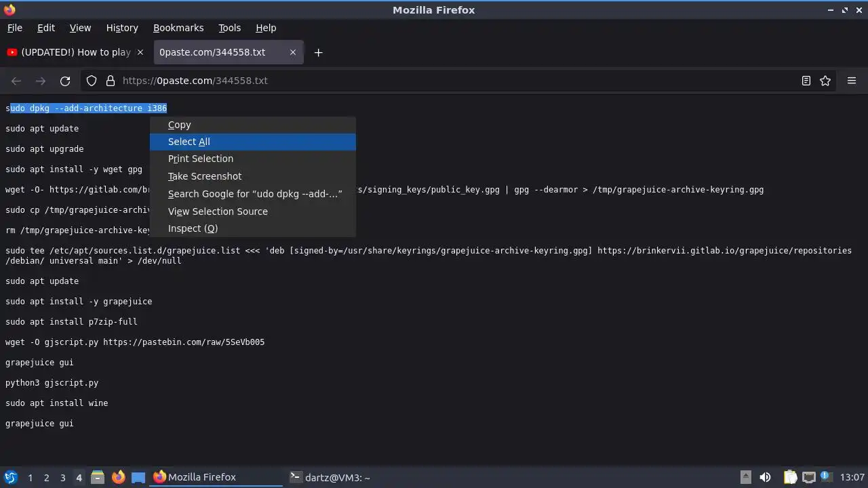This screenshot has height=488, width=868.
Task: Select the 0paste.com/344558.txt tab
Action: pyautogui.click(x=228, y=52)
